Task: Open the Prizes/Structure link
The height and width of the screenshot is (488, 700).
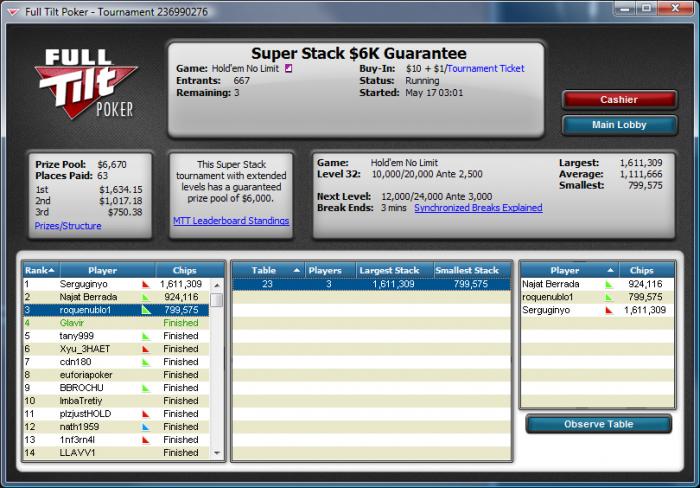Action: pyautogui.click(x=68, y=226)
